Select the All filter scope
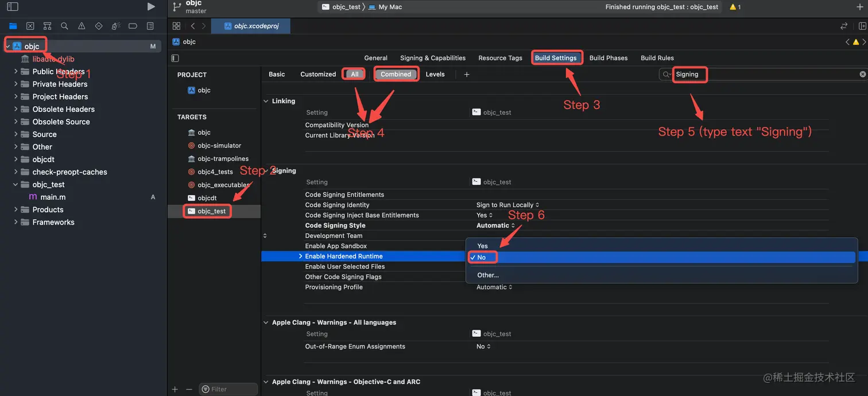The width and height of the screenshot is (868, 396). [x=355, y=74]
